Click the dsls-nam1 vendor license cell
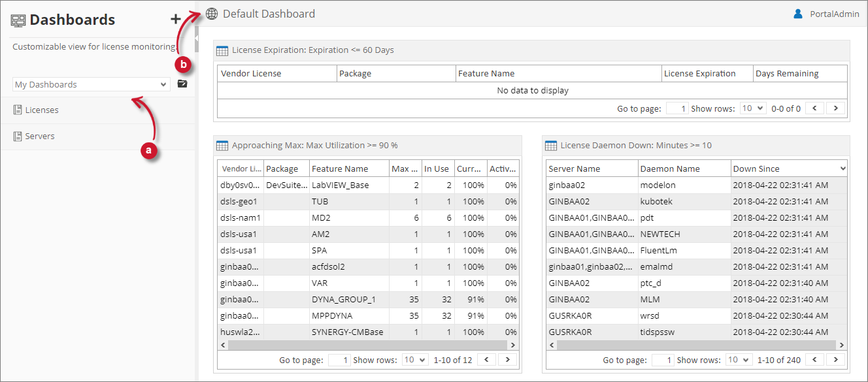 click(x=241, y=218)
